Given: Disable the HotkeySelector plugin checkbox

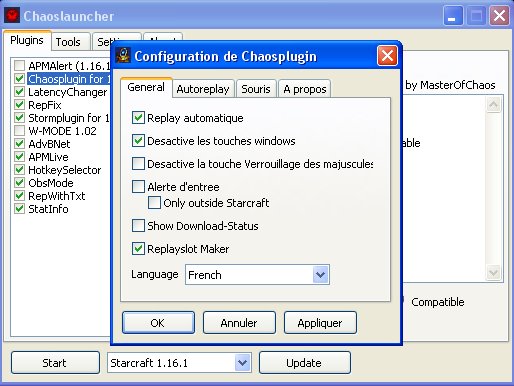Looking at the screenshot, I should (x=19, y=170).
